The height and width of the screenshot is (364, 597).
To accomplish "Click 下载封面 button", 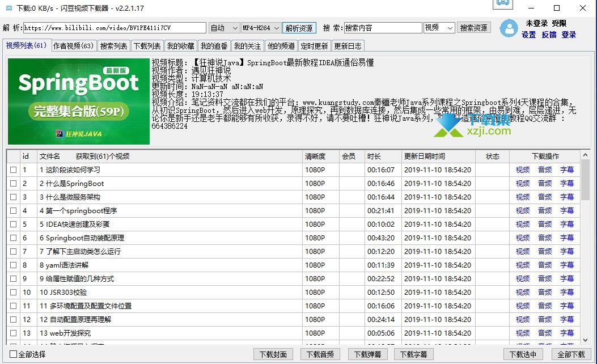I will (273, 354).
